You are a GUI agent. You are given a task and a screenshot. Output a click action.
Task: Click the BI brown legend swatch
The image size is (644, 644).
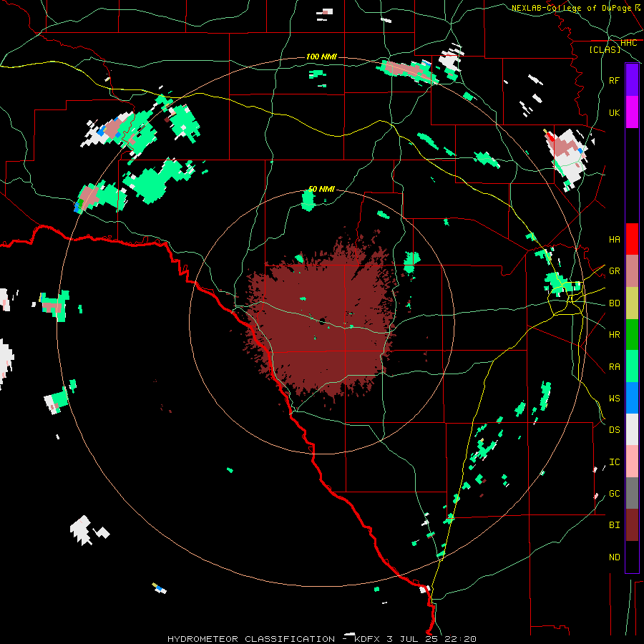(632, 525)
